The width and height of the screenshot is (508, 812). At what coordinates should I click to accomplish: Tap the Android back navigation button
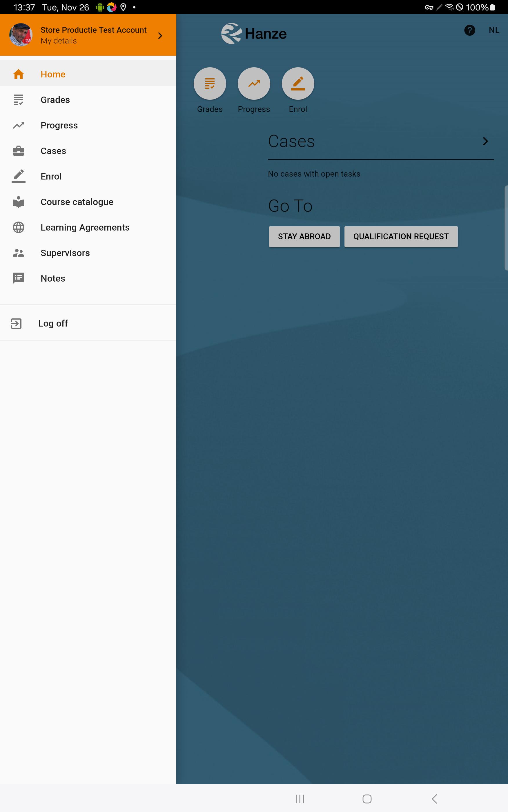tap(434, 799)
